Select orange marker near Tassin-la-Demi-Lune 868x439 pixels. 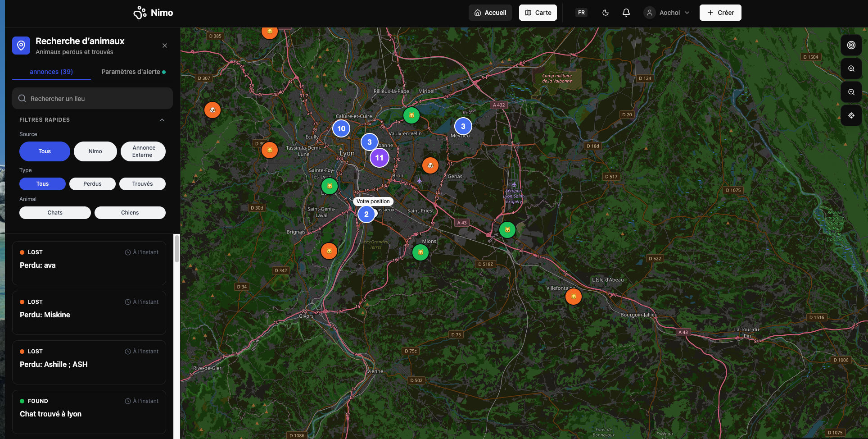(270, 150)
